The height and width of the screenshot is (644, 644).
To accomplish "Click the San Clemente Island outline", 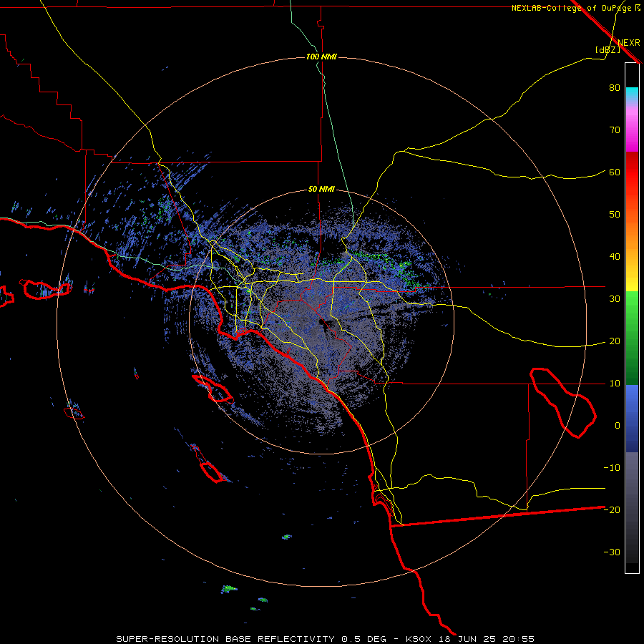I will click(208, 463).
